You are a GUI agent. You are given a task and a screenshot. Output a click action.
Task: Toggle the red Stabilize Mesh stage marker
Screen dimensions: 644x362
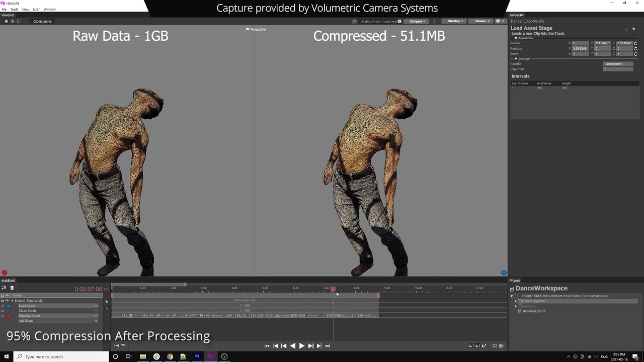pyautogui.click(x=8, y=316)
